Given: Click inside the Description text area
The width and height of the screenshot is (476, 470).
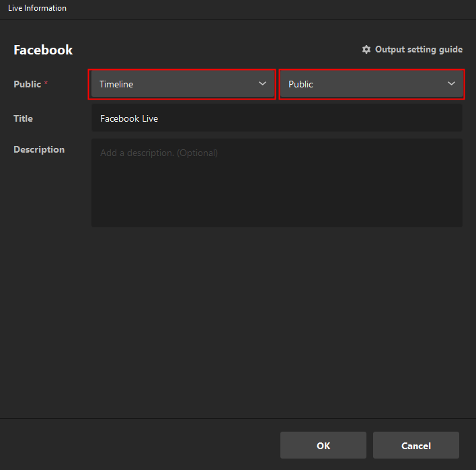Looking at the screenshot, I should 276,183.
